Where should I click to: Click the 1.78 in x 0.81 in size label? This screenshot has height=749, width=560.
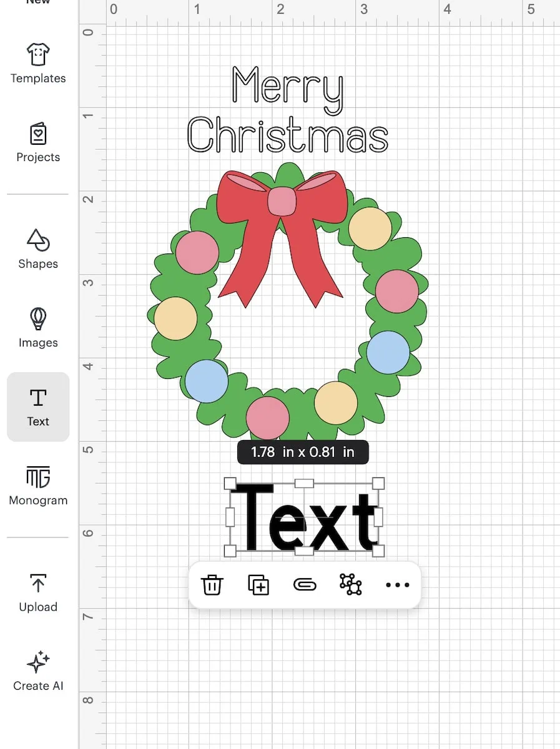303,452
